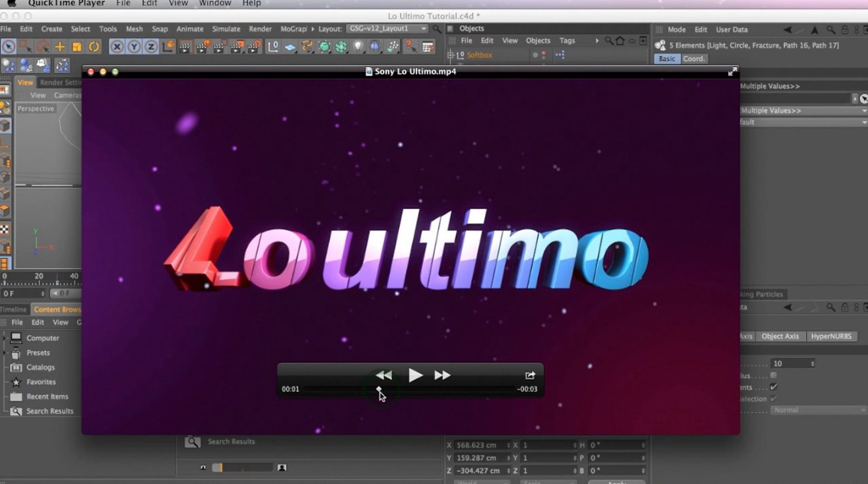This screenshot has height=484, width=868.
Task: Open the particle emitter icon in toolbar
Action: [x=392, y=47]
